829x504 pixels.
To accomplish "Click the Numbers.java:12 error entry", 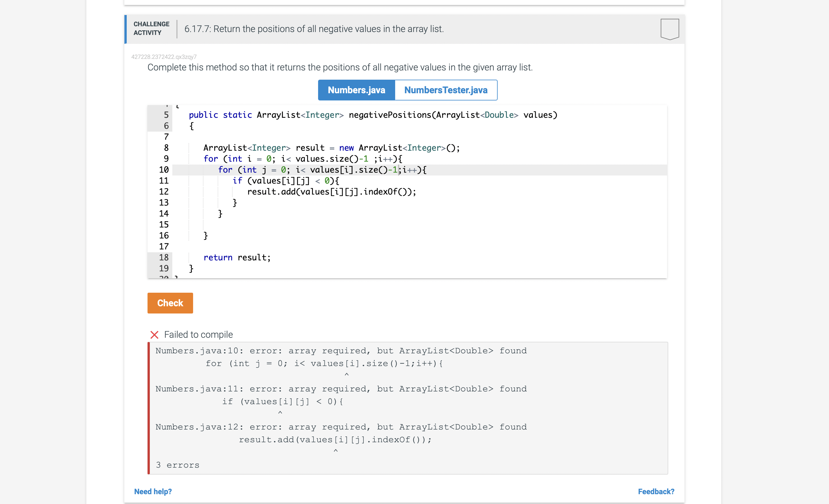I will [x=341, y=427].
